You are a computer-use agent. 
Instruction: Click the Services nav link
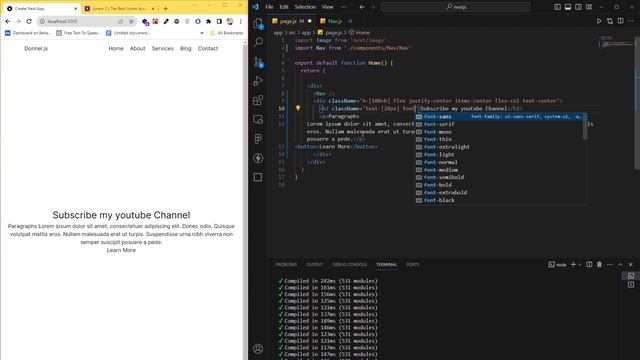(x=162, y=49)
